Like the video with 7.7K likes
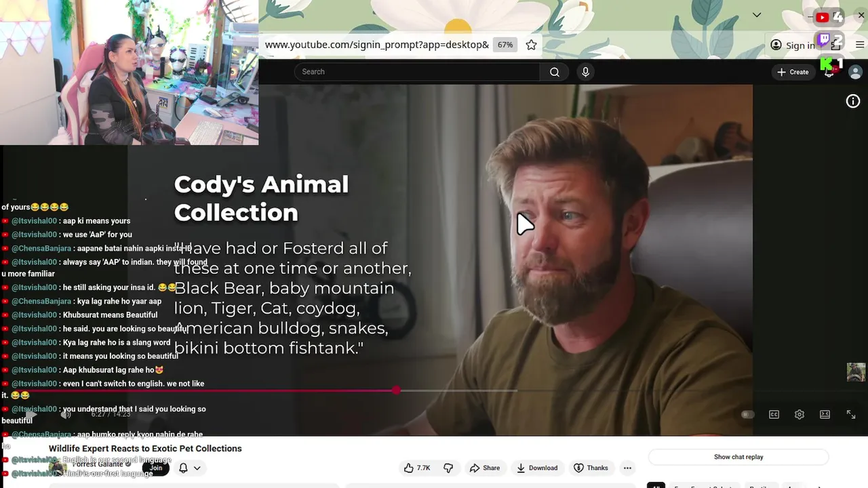868x488 pixels. [x=417, y=468]
